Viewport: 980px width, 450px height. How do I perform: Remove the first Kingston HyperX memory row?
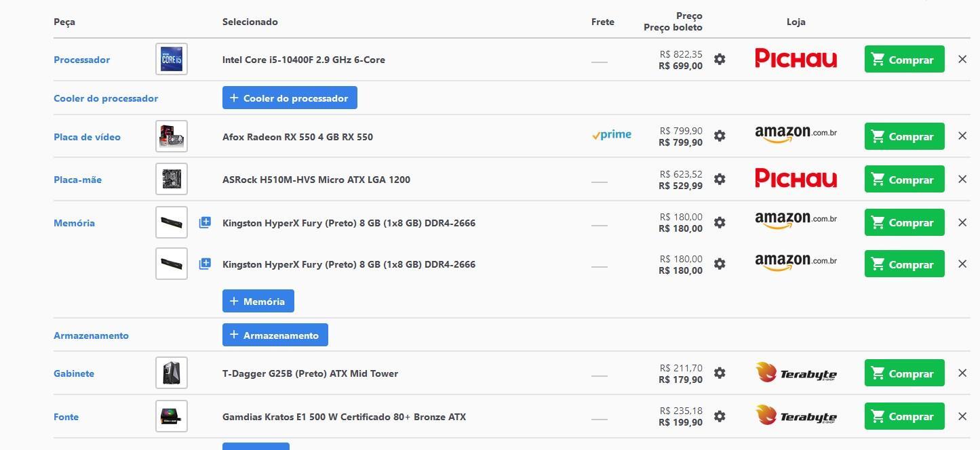962,222
